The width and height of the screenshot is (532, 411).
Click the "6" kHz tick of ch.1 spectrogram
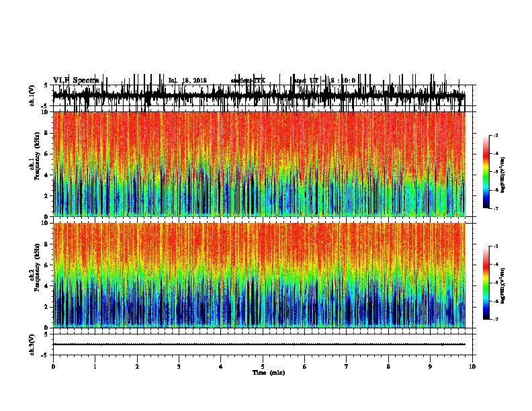pos(47,154)
